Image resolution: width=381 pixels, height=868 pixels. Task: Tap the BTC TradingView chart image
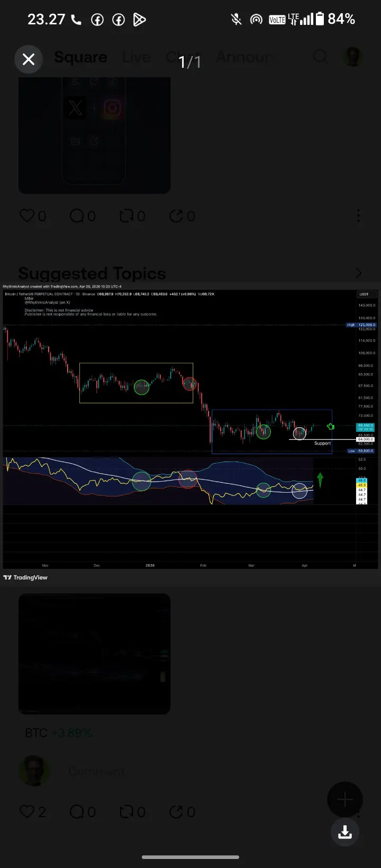point(189,433)
